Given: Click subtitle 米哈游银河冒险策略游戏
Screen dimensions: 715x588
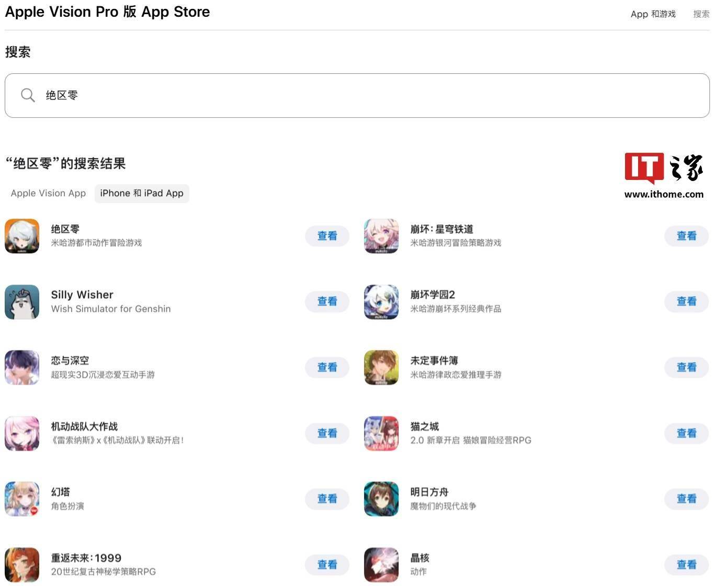Looking at the screenshot, I should pos(456,243).
